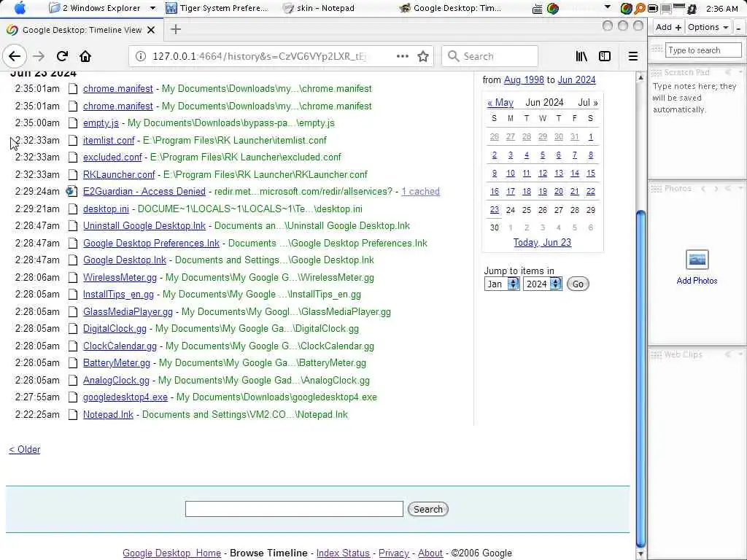The image size is (747, 560).
Task: Click the page vertical scrollbar thumb
Action: point(640,378)
